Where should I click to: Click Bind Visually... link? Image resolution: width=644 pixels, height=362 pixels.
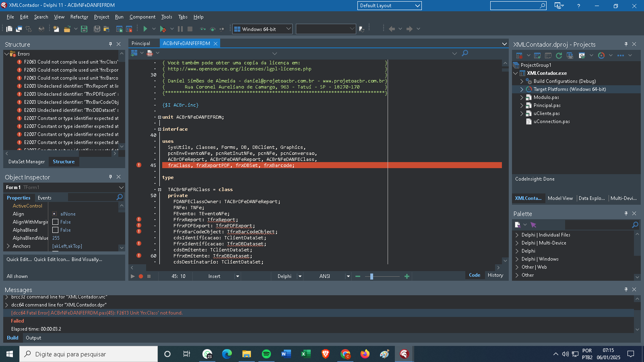[x=87, y=259]
